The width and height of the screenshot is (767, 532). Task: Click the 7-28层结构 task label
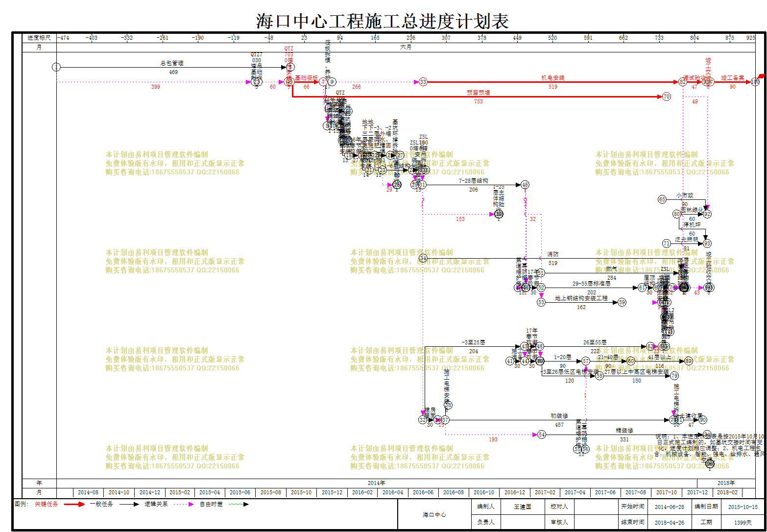pyautogui.click(x=474, y=181)
